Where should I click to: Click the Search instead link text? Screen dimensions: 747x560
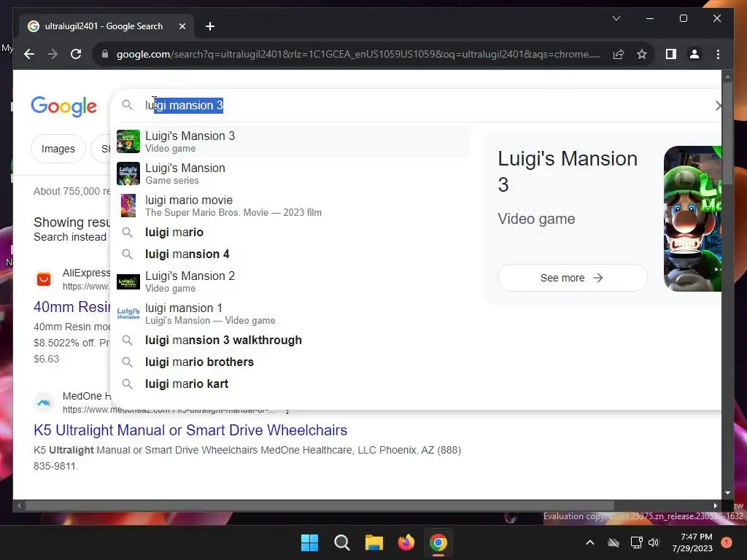tap(70, 237)
